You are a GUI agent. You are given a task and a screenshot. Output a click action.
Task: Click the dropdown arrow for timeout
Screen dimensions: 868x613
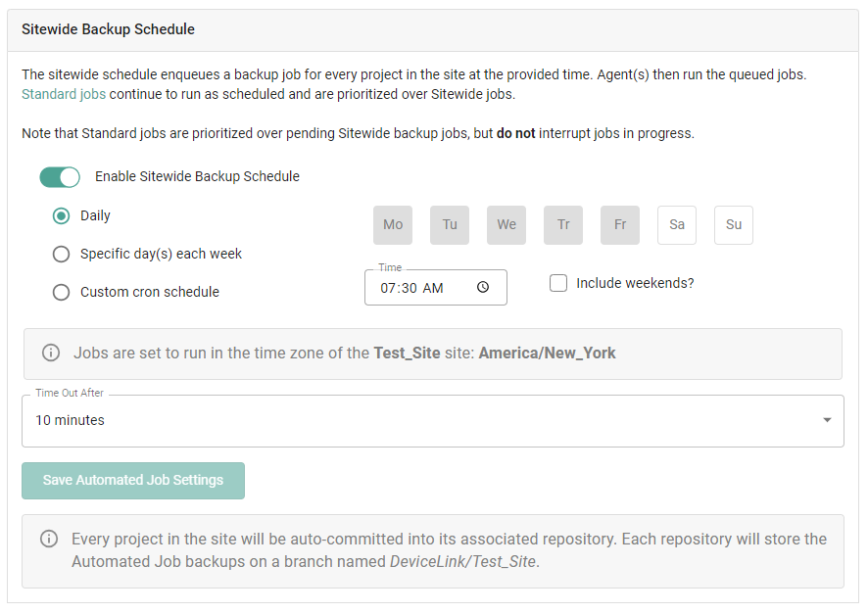pos(827,420)
